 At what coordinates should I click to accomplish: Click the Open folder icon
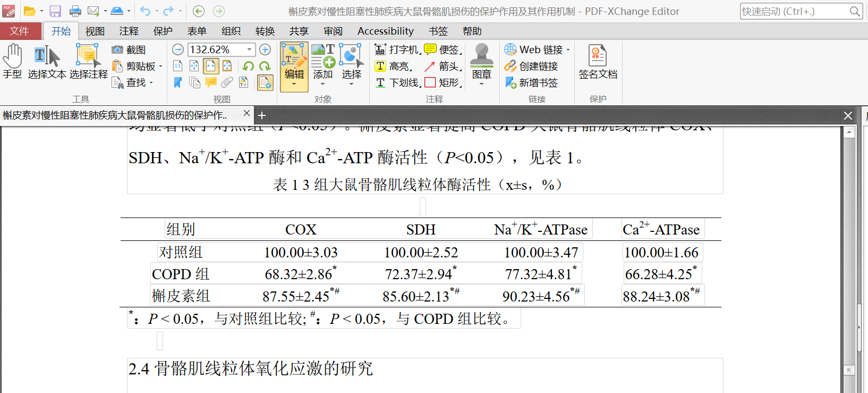click(30, 11)
